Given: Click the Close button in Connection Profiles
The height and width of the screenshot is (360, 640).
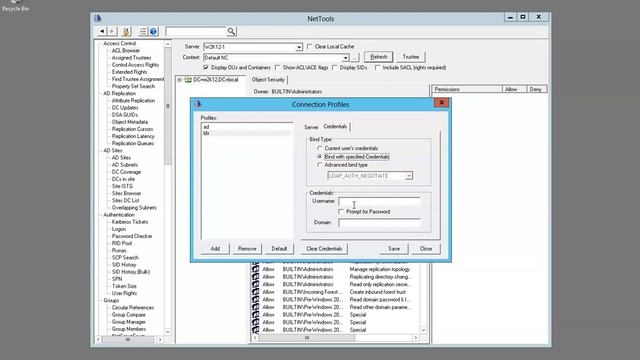Looking at the screenshot, I should tap(426, 249).
